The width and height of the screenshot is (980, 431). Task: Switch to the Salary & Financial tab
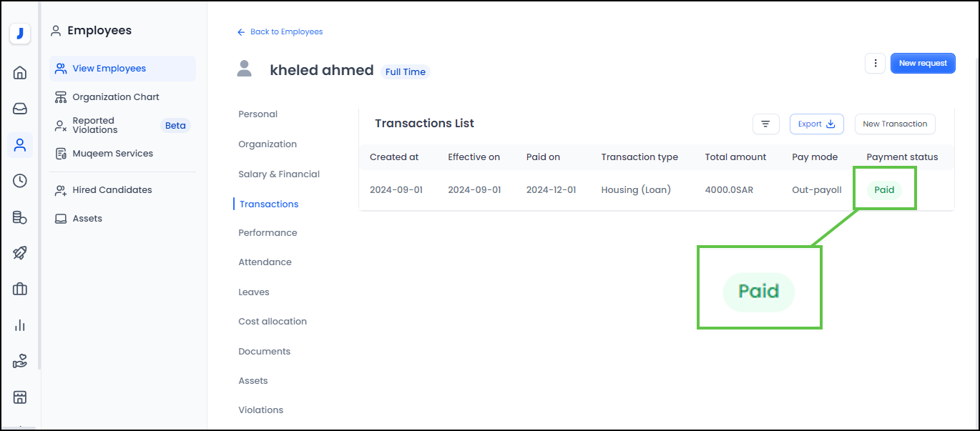pyautogui.click(x=279, y=174)
